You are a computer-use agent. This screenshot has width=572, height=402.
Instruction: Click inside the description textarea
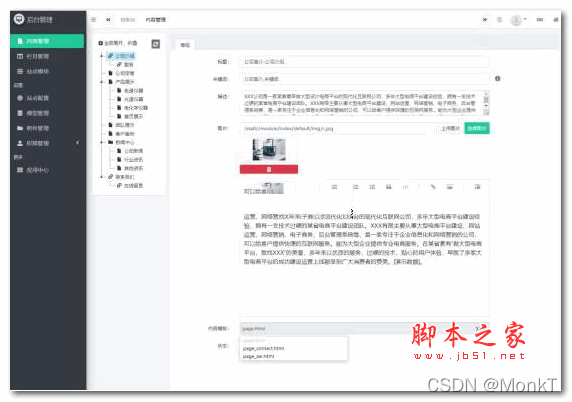tap(361, 103)
